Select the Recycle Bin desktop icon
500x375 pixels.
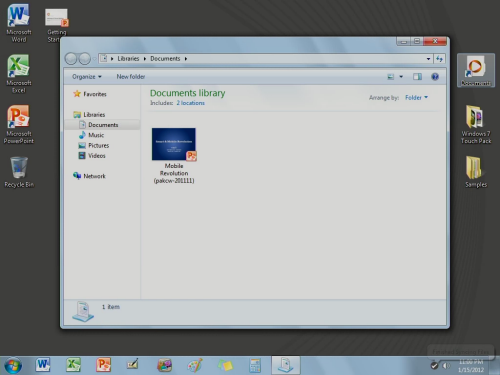coord(19,172)
